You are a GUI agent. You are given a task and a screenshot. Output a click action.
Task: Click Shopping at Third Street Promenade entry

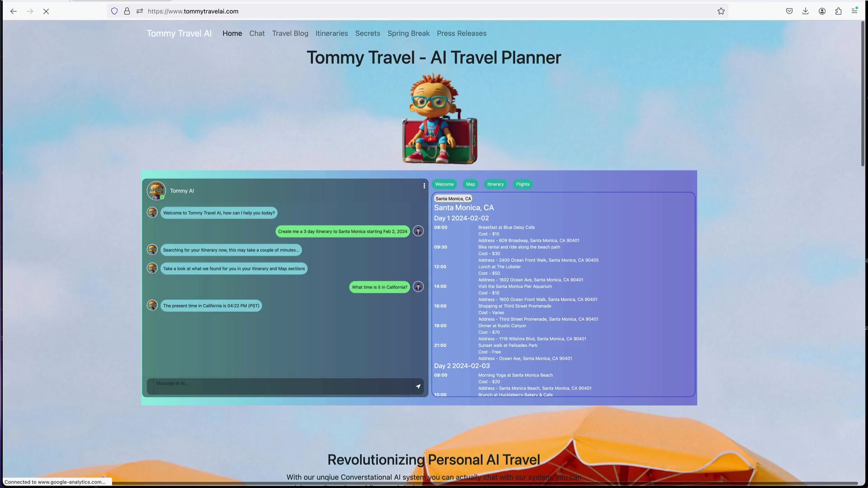tap(514, 306)
